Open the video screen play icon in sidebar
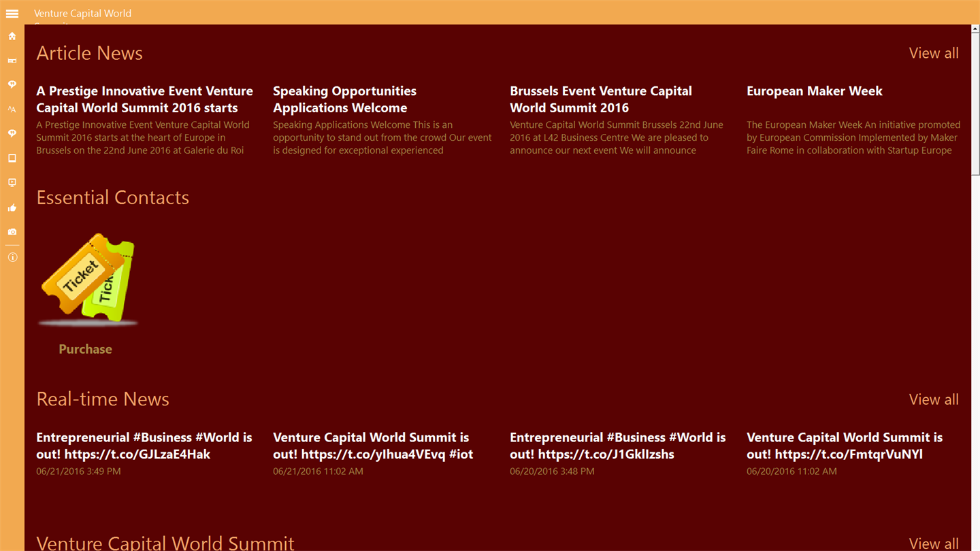 pos(12,182)
